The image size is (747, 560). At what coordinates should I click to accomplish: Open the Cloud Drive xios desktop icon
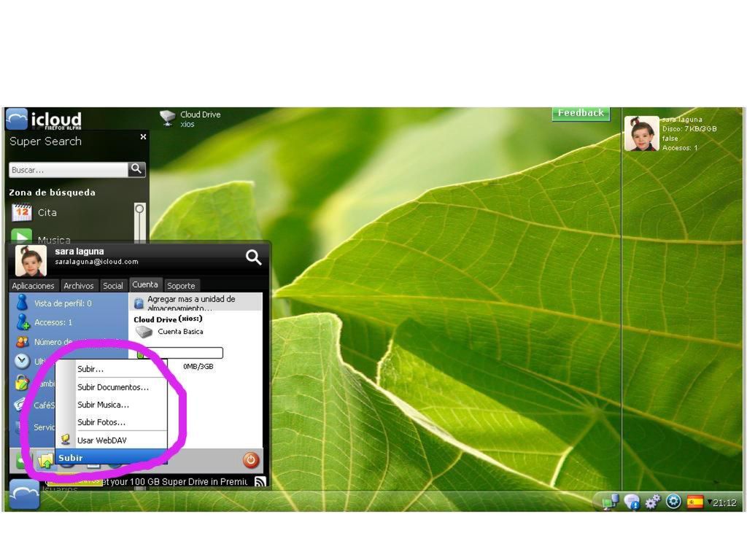point(190,119)
